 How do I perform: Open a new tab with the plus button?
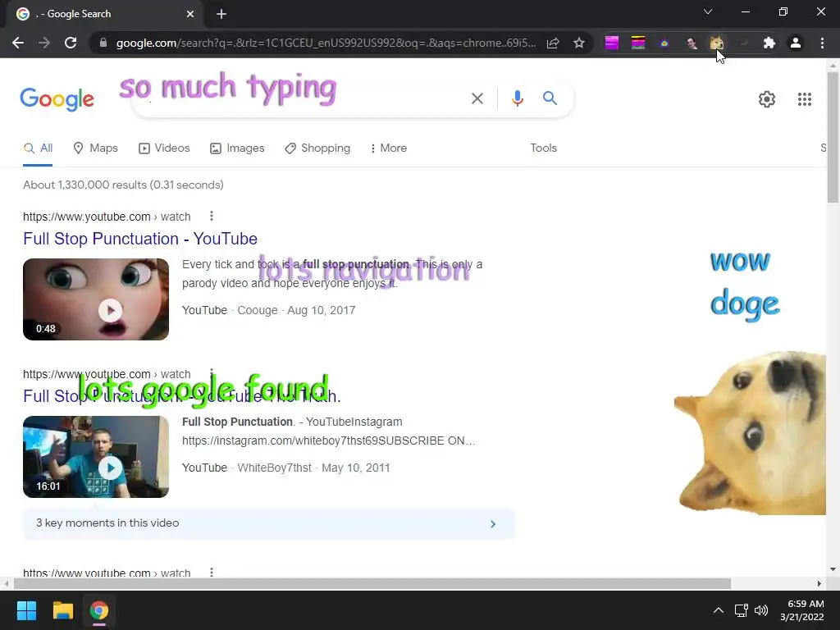tap(221, 14)
